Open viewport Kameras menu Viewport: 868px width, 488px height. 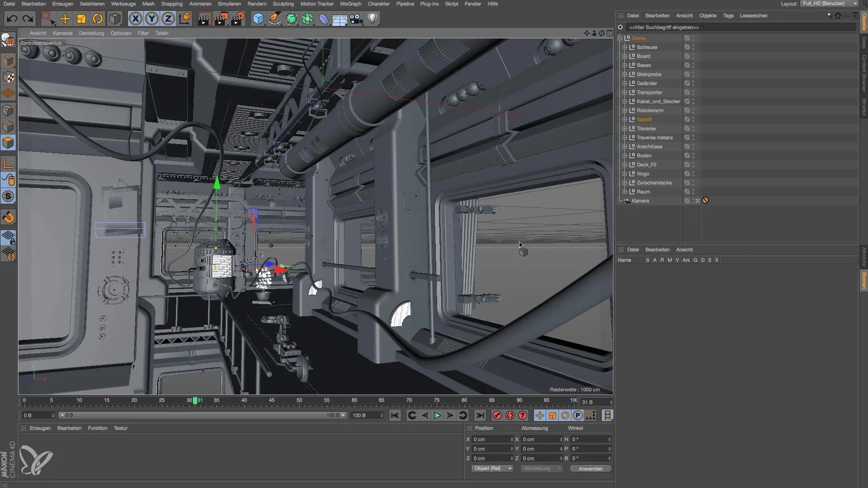coord(62,33)
